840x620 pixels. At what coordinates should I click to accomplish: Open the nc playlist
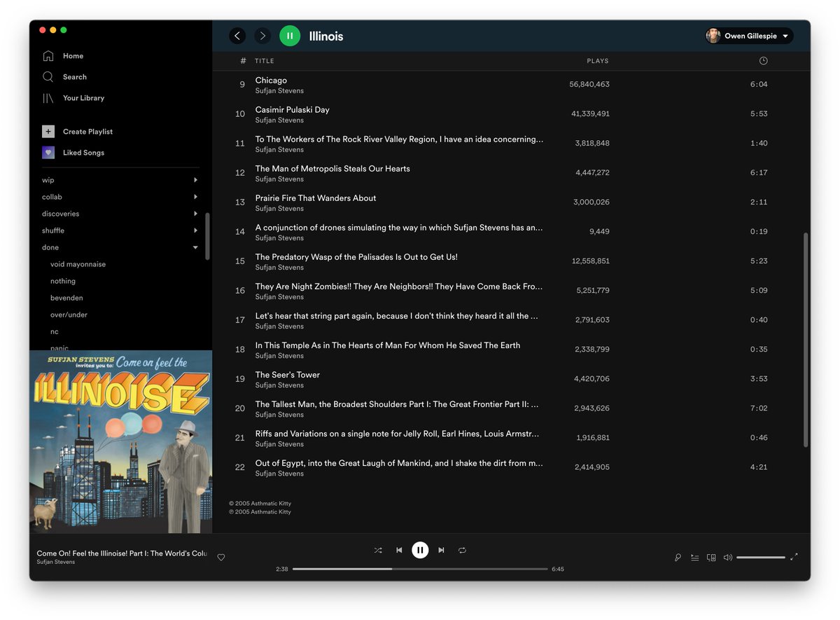point(55,331)
